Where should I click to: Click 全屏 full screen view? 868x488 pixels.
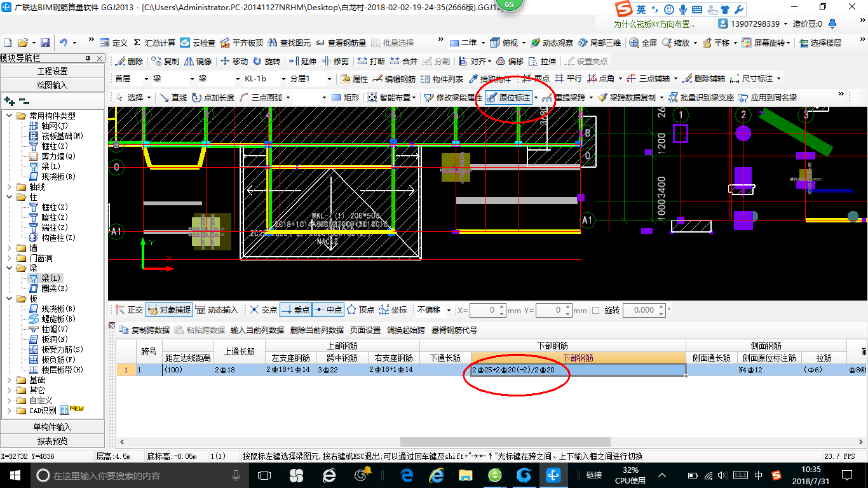click(x=644, y=43)
